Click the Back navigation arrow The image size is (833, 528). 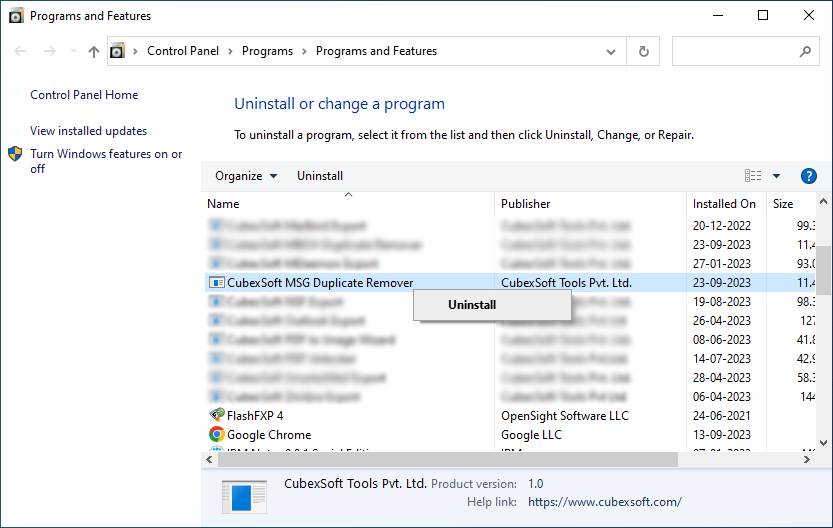tap(20, 51)
